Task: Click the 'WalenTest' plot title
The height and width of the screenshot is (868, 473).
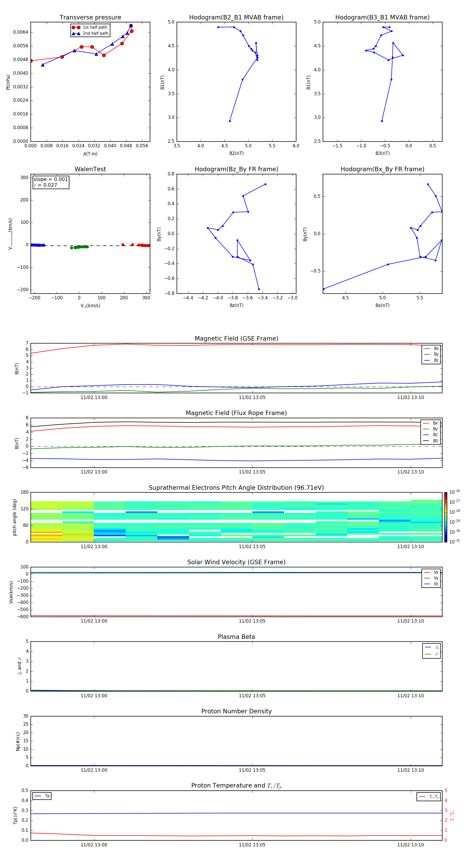Action: coord(90,169)
